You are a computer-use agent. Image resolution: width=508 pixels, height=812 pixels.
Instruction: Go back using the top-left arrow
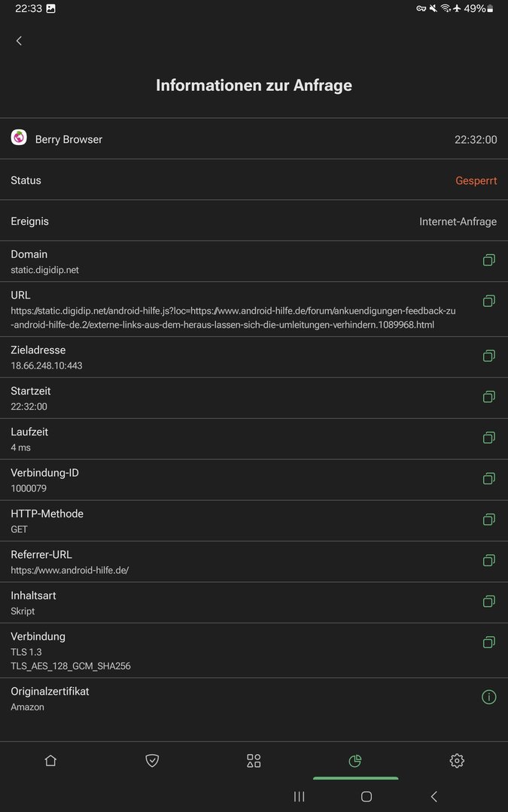19,41
